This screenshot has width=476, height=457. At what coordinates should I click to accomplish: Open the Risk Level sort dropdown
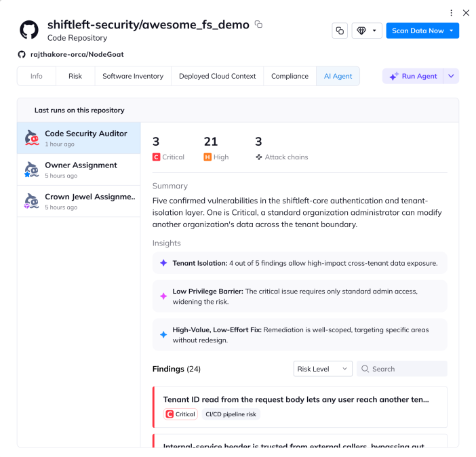(x=323, y=369)
